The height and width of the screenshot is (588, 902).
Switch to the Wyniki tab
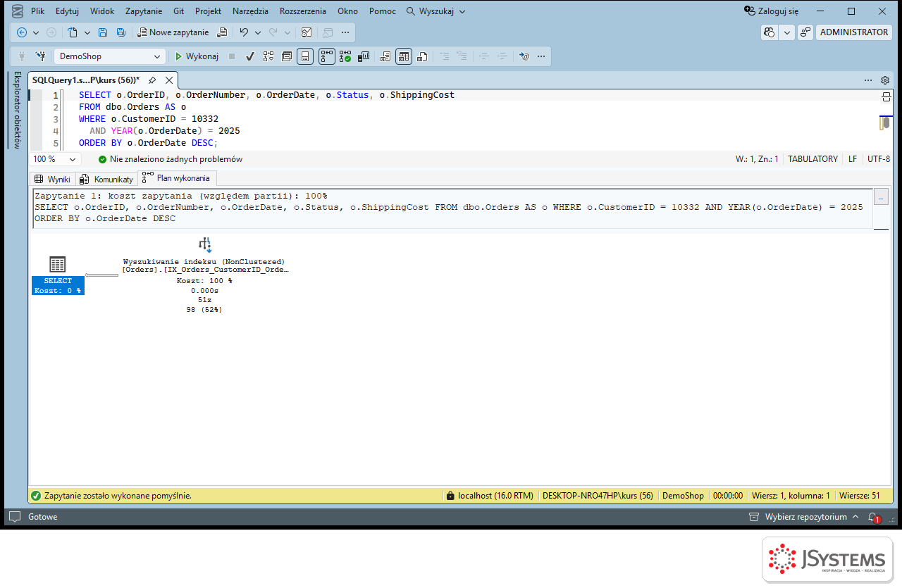pos(53,179)
